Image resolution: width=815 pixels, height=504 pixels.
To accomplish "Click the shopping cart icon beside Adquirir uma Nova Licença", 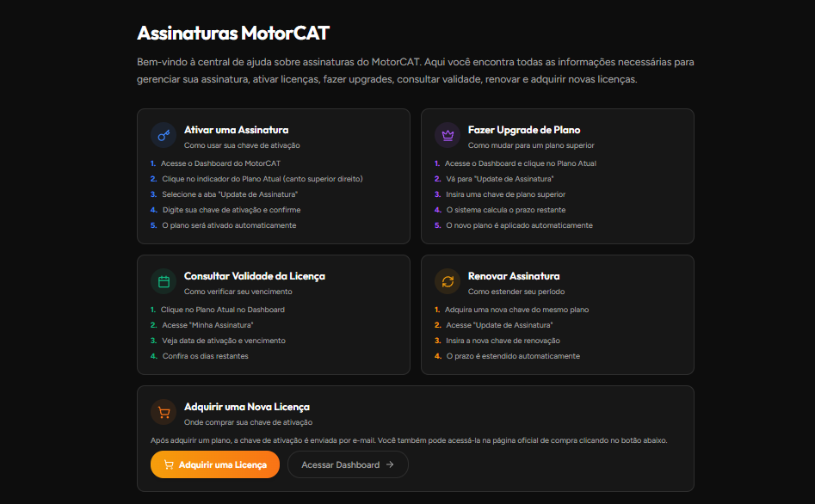I will 164,413.
